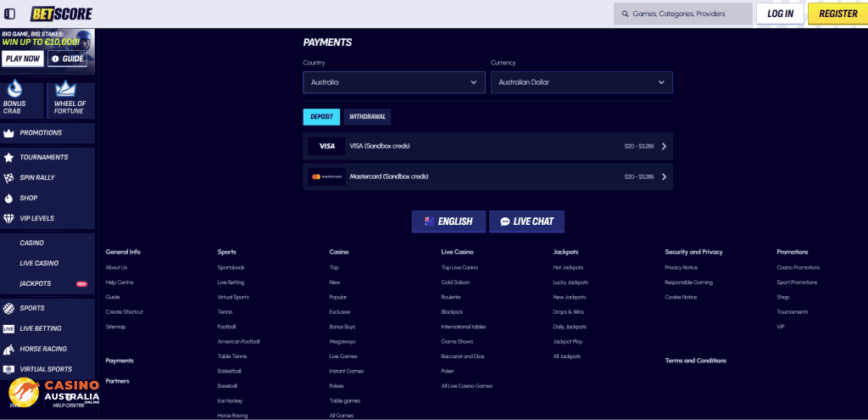Open the Currency dropdown Australian Dollar
Image resolution: width=868 pixels, height=420 pixels.
pyautogui.click(x=581, y=82)
